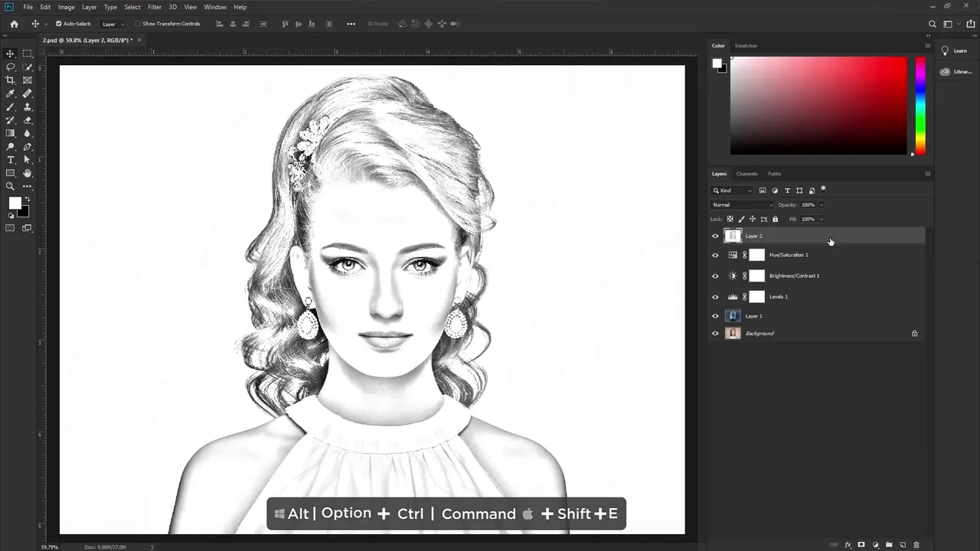980x551 pixels.
Task: Select the Zoom tool
Action: point(10,186)
